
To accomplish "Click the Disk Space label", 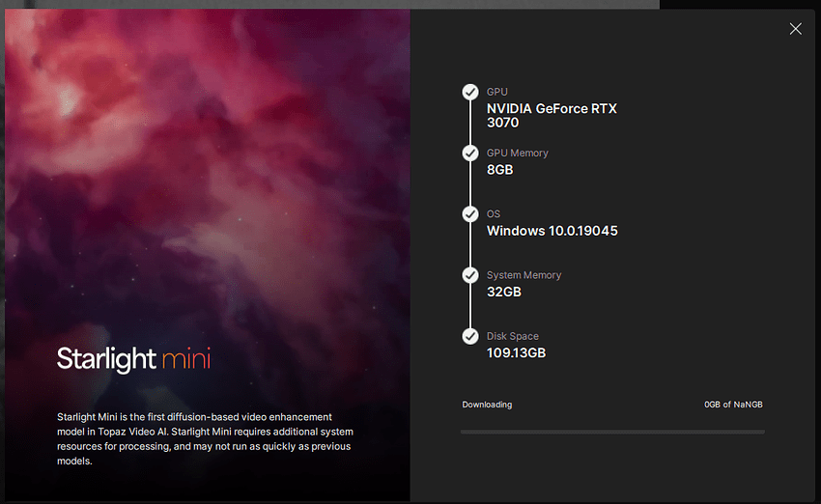I will (x=513, y=336).
